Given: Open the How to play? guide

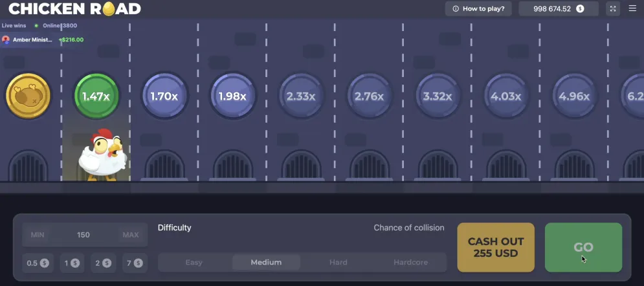Looking at the screenshot, I should 478,8.
